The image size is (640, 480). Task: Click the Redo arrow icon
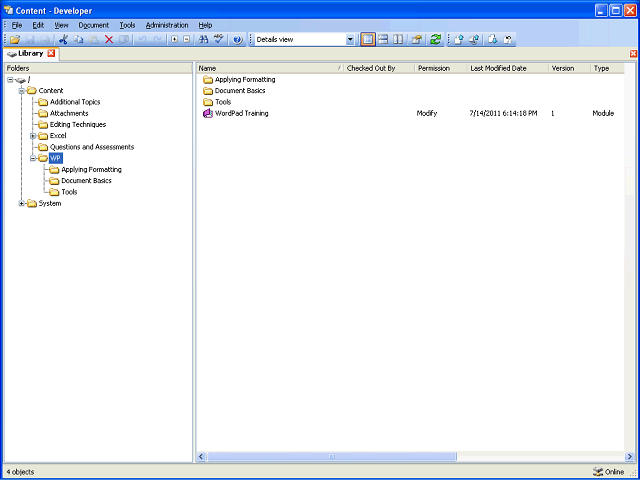(x=157, y=40)
